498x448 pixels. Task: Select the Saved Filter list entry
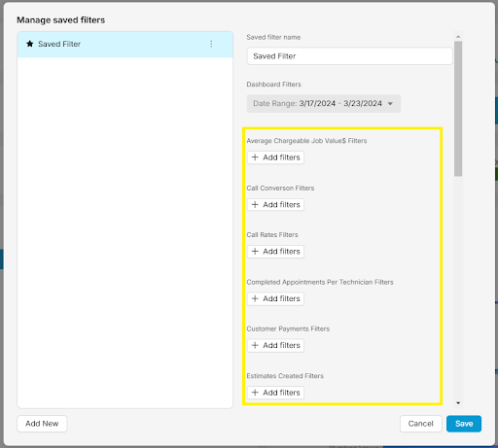(125, 45)
